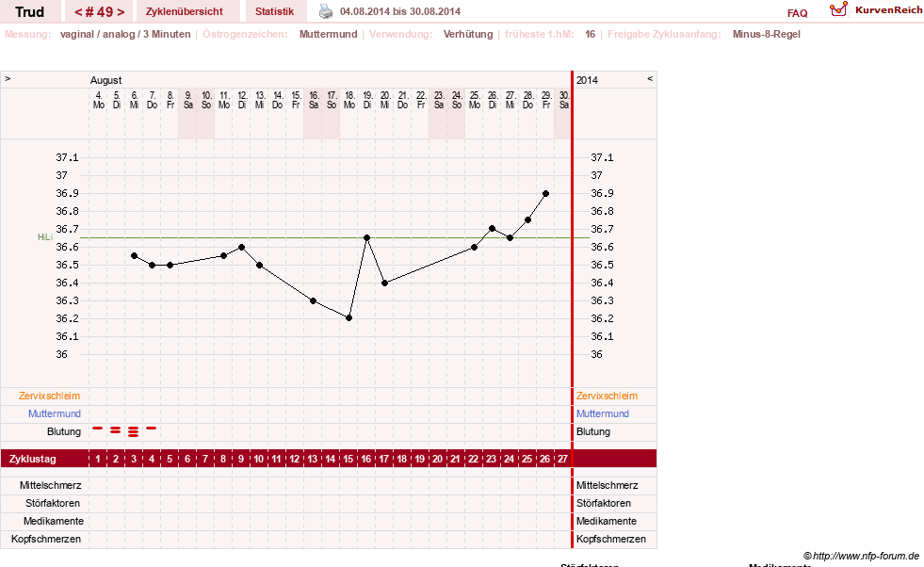Click the left Kopfschmerzen row label
This screenshot has width=924, height=567.
click(46, 539)
